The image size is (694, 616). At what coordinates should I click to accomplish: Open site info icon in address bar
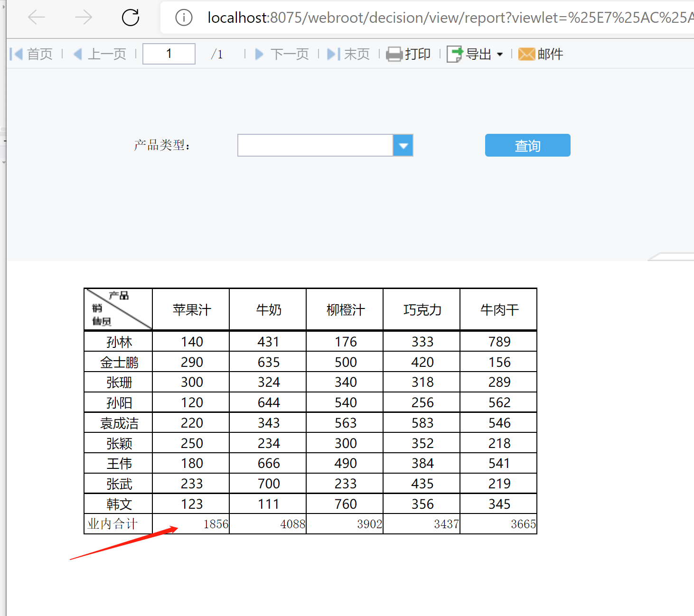(184, 18)
